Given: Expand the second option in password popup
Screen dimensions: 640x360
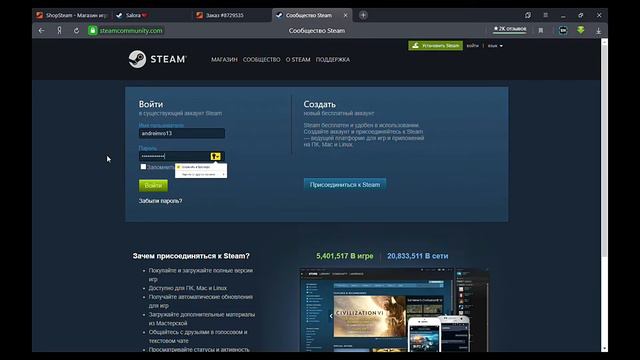Looking at the screenshot, I should 201,174.
